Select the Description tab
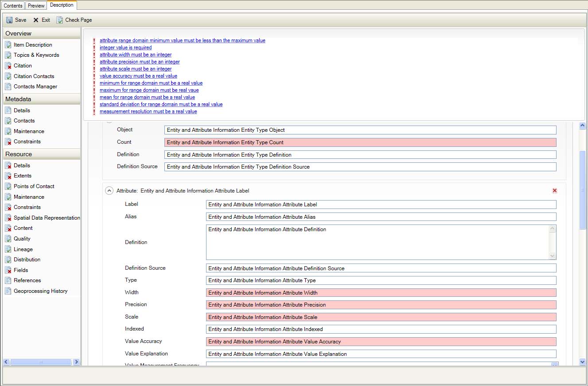This screenshot has height=386, width=588. [62, 5]
